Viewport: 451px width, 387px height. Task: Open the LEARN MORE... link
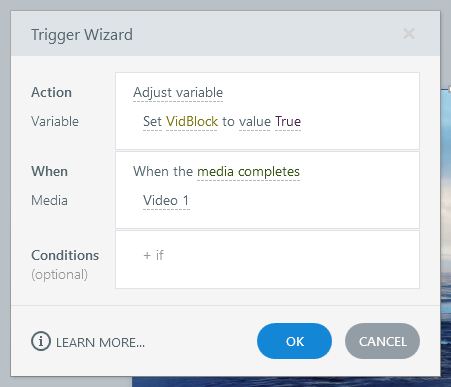(100, 342)
